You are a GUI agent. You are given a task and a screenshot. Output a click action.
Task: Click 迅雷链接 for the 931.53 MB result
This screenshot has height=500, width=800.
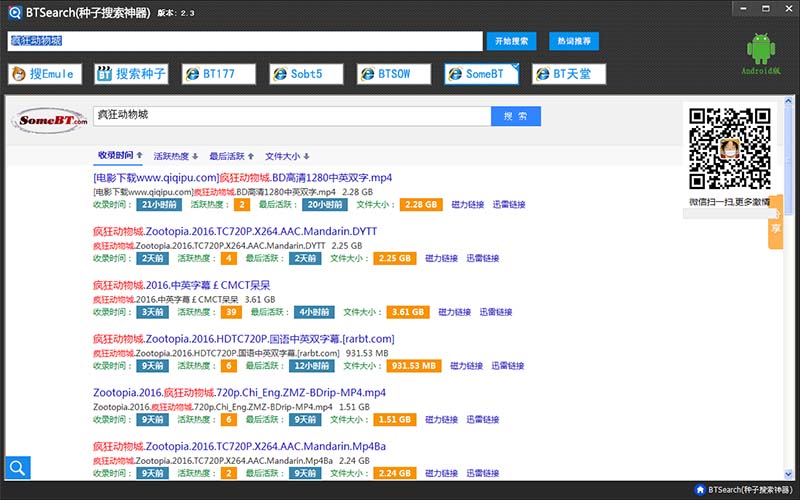508,366
